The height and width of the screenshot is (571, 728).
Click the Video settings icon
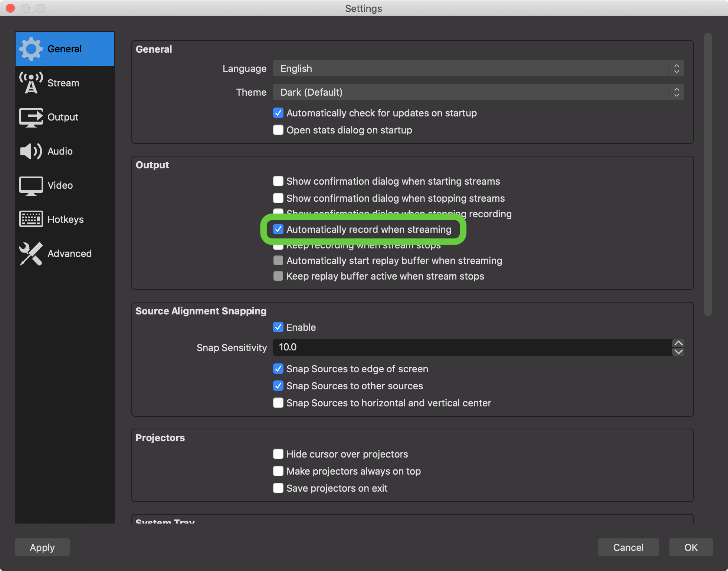30,185
